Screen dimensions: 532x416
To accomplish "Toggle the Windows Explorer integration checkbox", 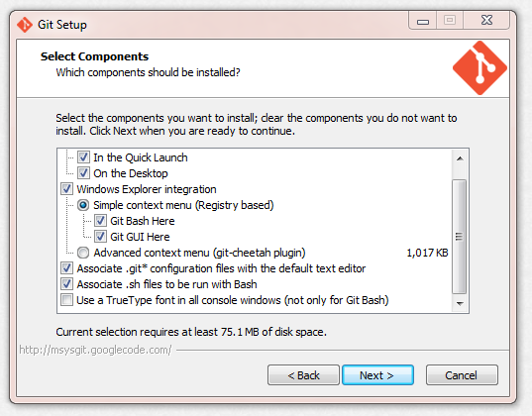I will click(66, 189).
